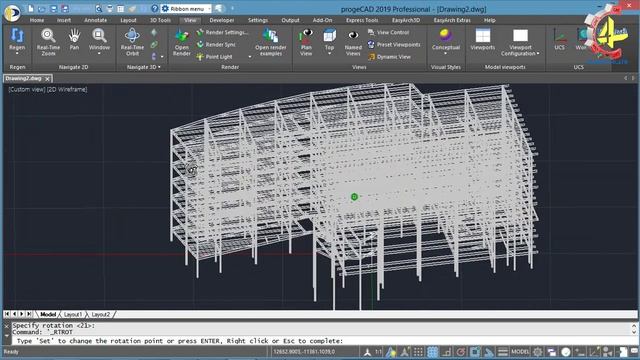Image resolution: width=640 pixels, height=360 pixels.
Task: Click the Viewport Configuration icon
Action: [520, 36]
